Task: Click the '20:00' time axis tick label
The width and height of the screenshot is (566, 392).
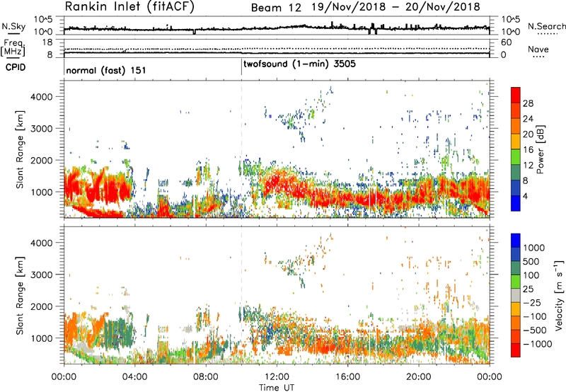Action: pos(419,377)
